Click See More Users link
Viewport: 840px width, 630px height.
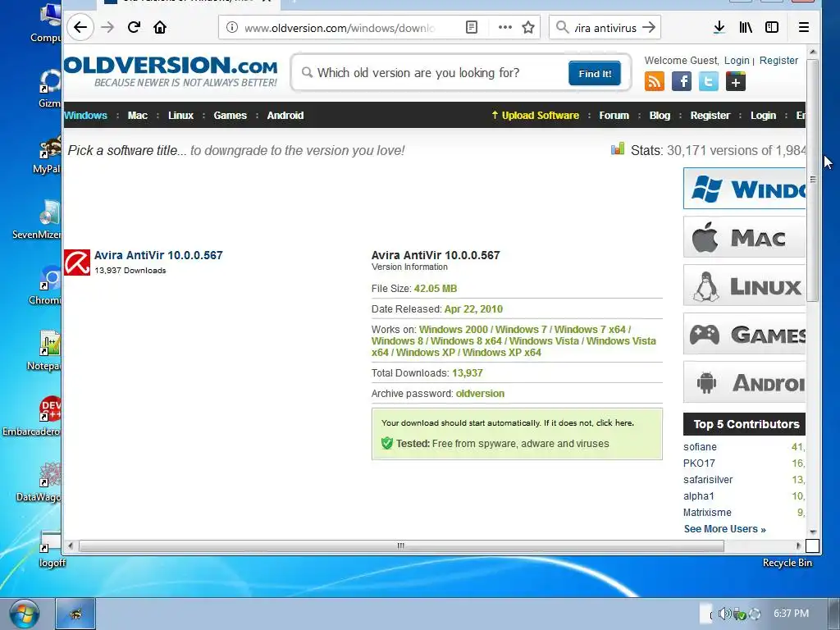725,529
